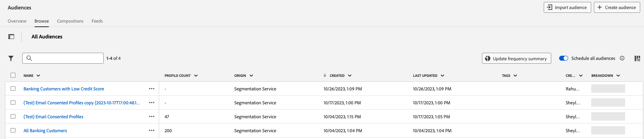The height and width of the screenshot is (139, 644).
Task: Open (Test) Email Consented Profiles audience
Action: click(54, 117)
